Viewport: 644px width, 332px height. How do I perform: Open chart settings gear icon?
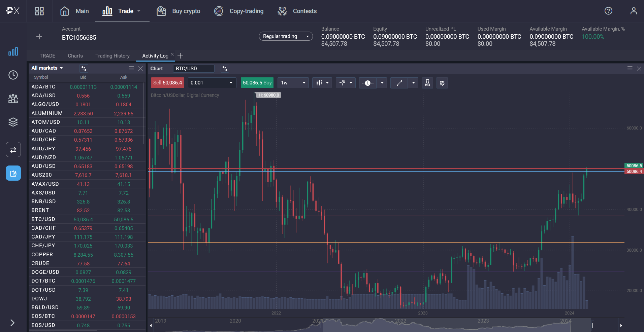click(442, 83)
